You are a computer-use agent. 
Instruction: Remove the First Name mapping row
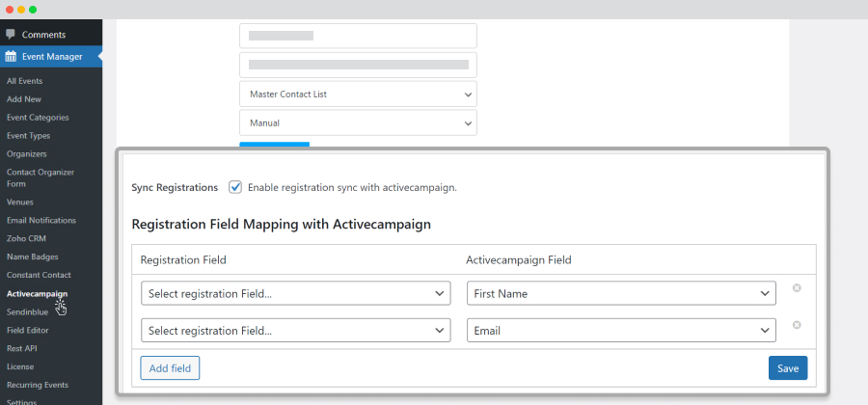click(797, 288)
